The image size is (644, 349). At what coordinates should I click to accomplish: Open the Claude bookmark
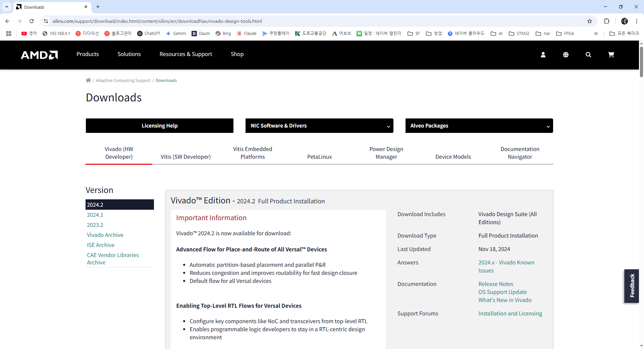[247, 34]
